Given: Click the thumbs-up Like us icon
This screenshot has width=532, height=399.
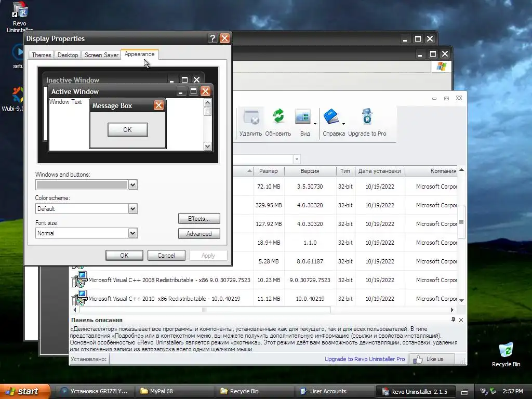Looking at the screenshot, I should click(418, 359).
